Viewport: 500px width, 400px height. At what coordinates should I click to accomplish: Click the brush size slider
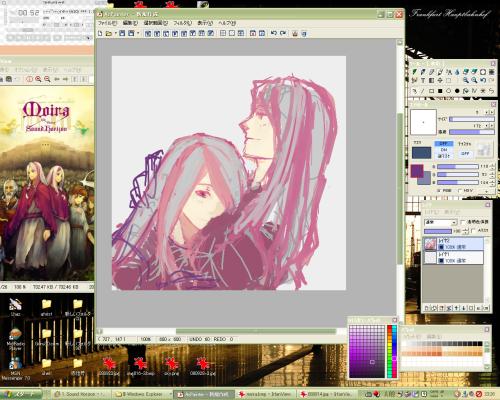pos(472,119)
